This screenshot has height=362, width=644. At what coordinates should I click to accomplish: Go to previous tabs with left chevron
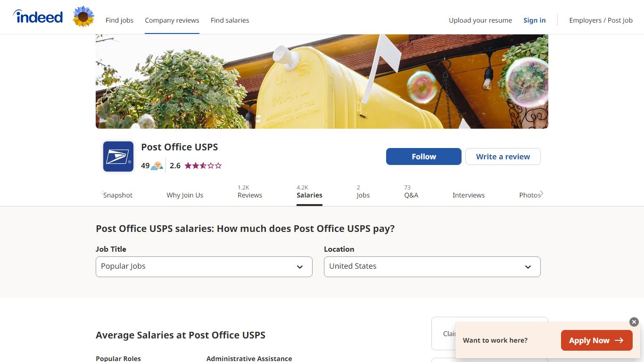click(102, 193)
